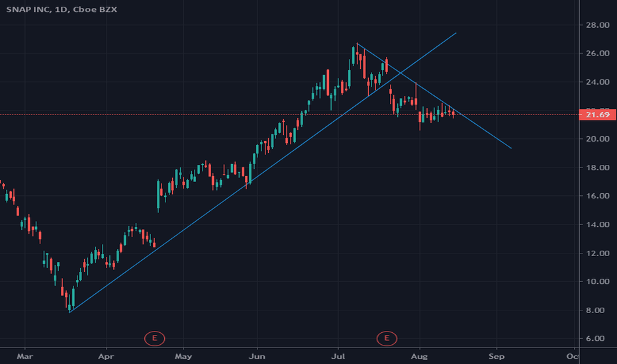Click the Aug label on time axis
The height and width of the screenshot is (364, 617).
(x=420, y=357)
